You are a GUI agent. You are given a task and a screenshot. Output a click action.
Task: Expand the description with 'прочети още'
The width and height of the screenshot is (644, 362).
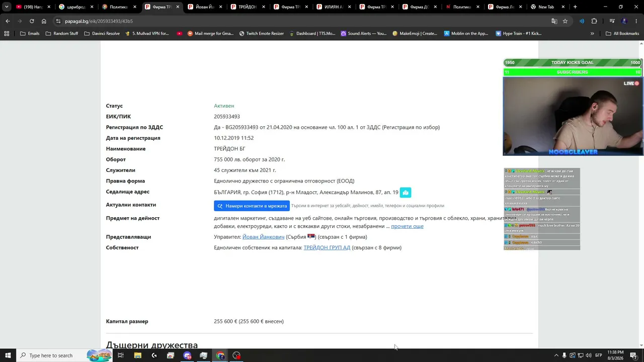(407, 226)
